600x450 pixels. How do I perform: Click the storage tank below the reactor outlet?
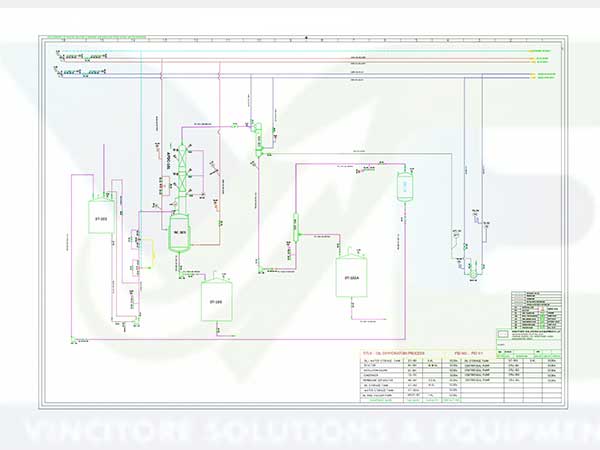click(x=216, y=300)
